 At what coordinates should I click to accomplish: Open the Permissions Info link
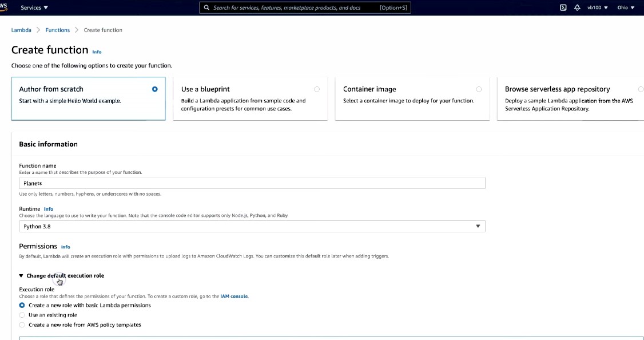[66, 247]
